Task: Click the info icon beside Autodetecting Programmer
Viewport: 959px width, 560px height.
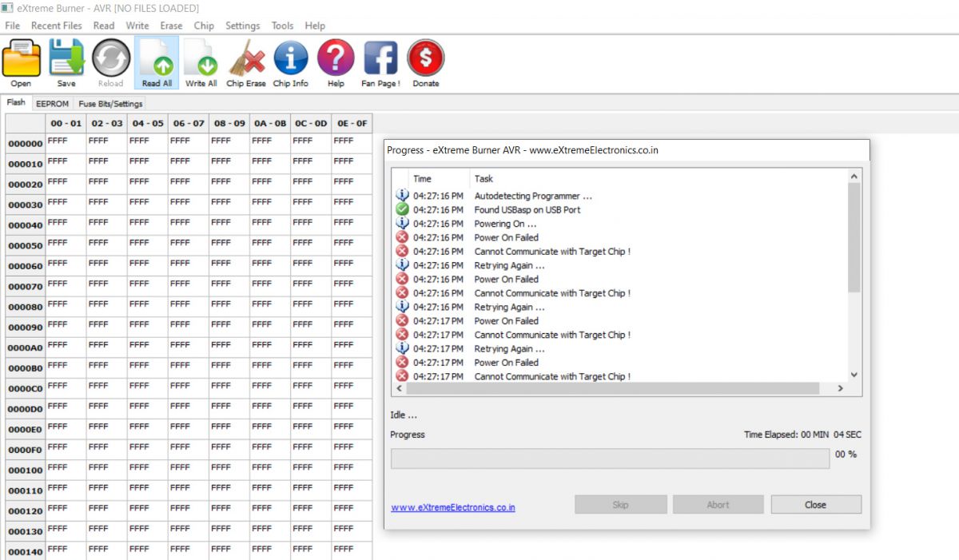Action: [402, 196]
